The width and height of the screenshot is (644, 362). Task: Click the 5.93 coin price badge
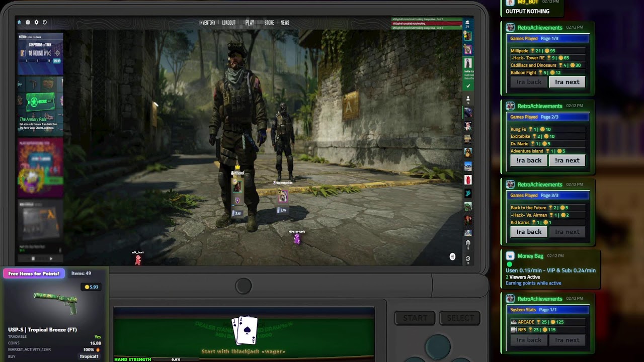coord(91,287)
